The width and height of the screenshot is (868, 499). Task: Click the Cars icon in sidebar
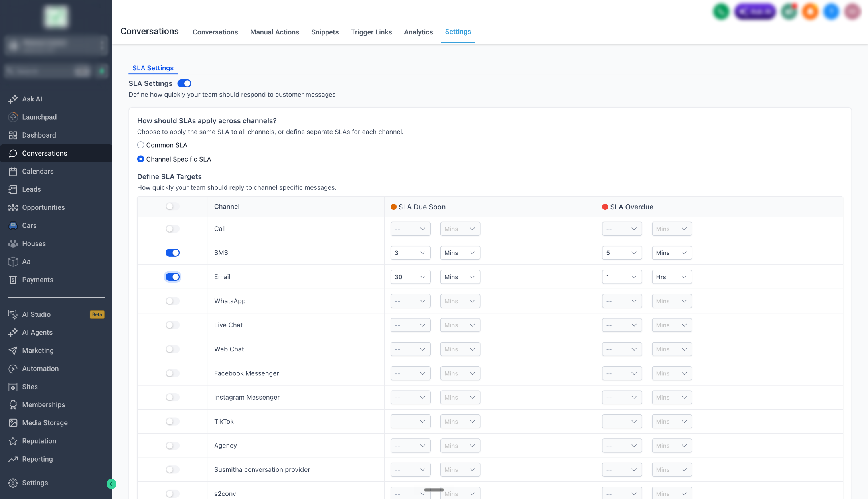pos(13,225)
